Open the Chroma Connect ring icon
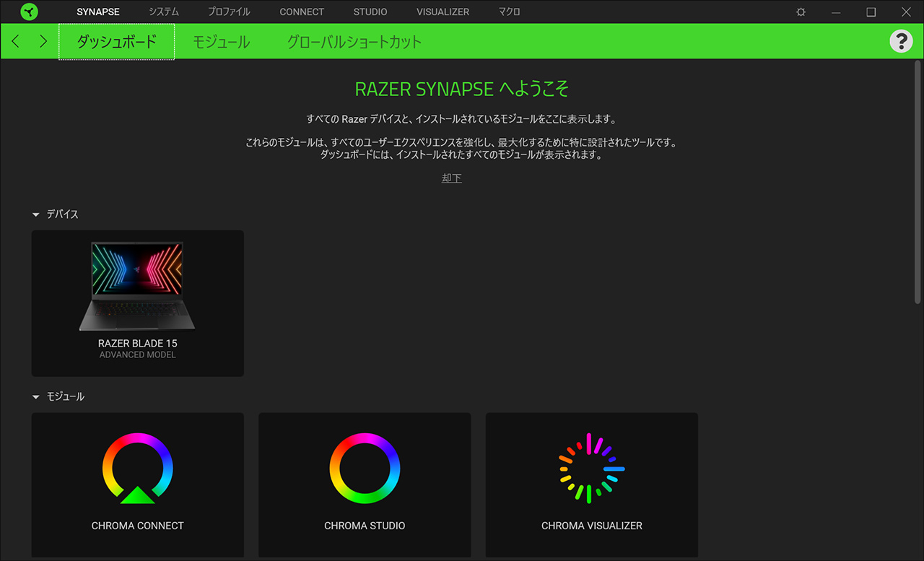924x561 pixels. point(138,468)
